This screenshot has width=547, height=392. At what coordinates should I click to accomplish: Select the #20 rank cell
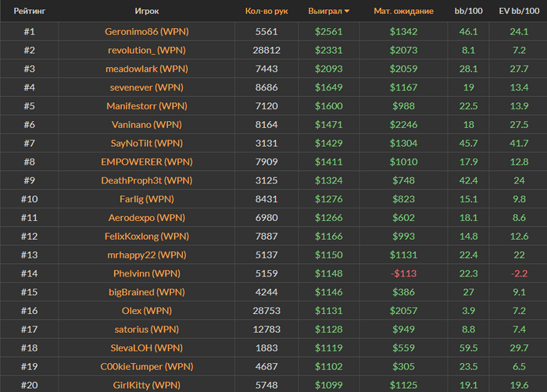pyautogui.click(x=30, y=385)
